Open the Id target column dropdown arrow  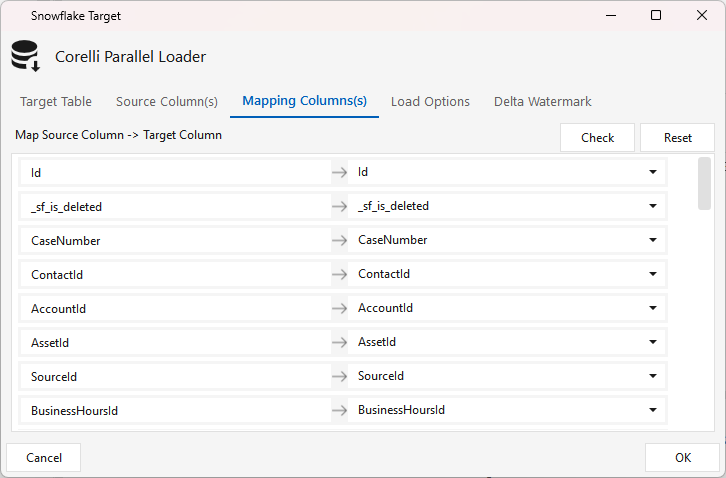(653, 172)
